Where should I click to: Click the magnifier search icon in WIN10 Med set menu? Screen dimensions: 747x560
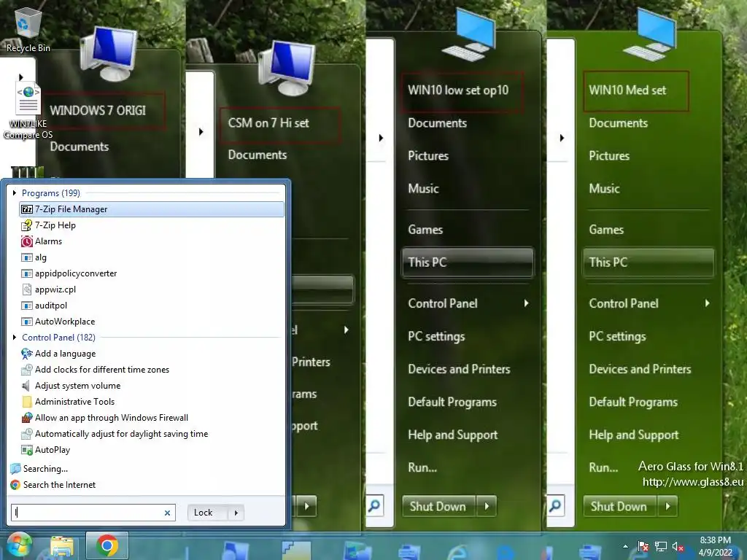point(555,506)
